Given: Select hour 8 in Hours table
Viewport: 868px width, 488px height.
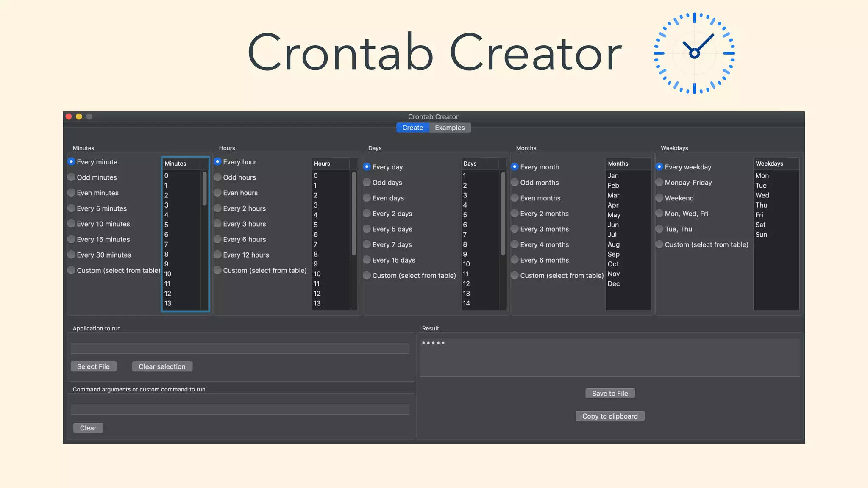Looking at the screenshot, I should [x=331, y=254].
